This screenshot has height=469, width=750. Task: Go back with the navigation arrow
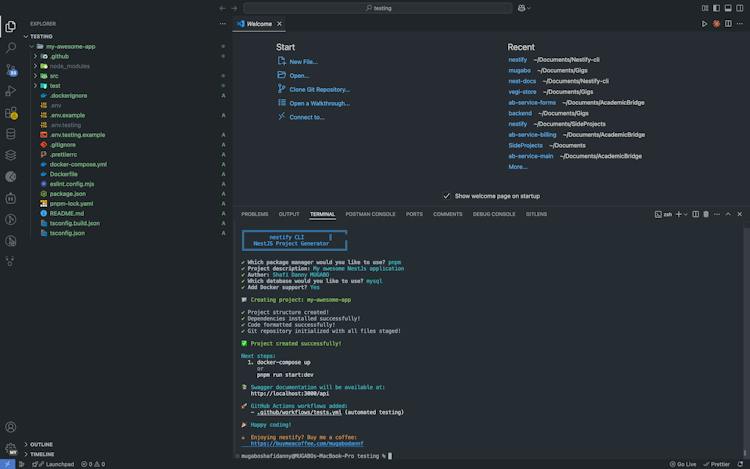coord(222,8)
